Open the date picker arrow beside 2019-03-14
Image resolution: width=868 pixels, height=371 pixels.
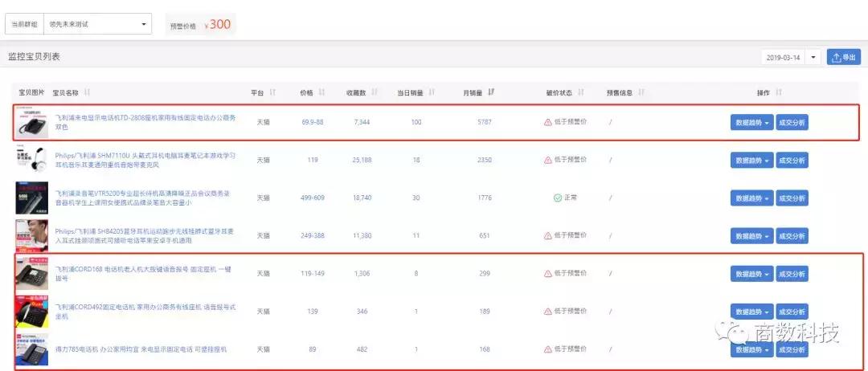pos(813,58)
